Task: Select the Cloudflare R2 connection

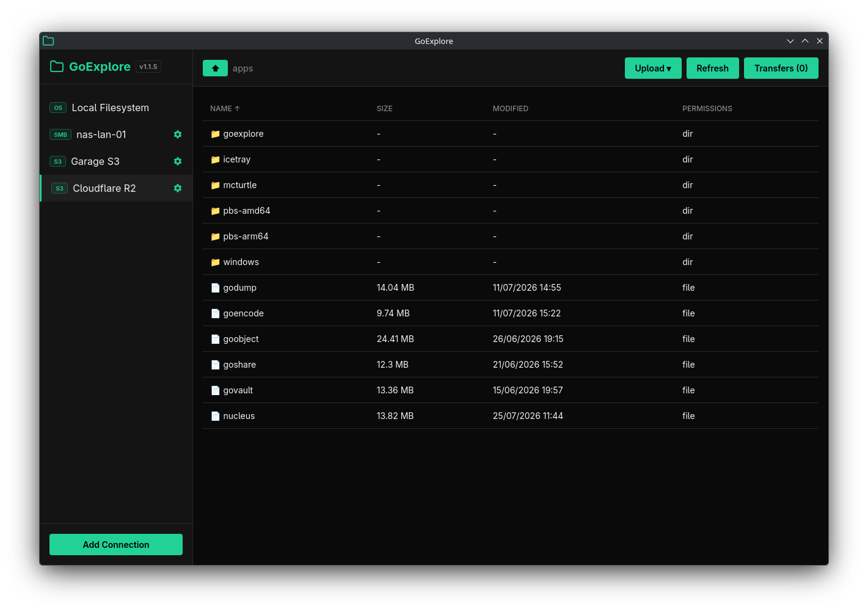Action: tap(116, 188)
